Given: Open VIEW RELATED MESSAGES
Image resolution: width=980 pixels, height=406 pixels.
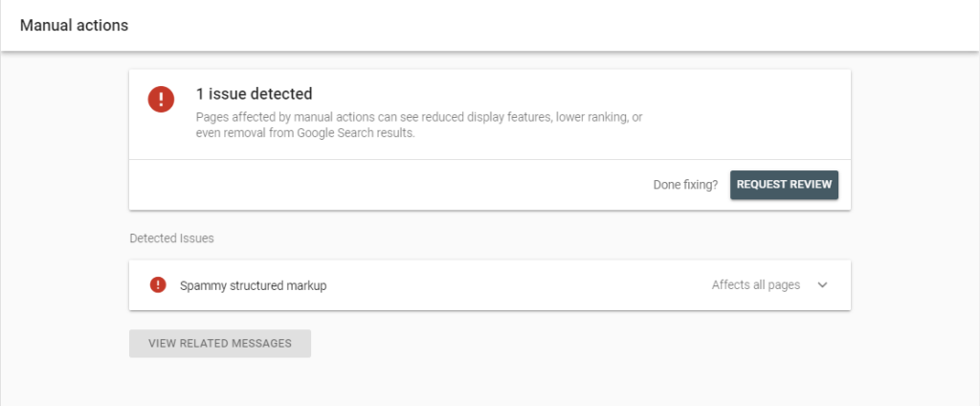Looking at the screenshot, I should [x=220, y=344].
